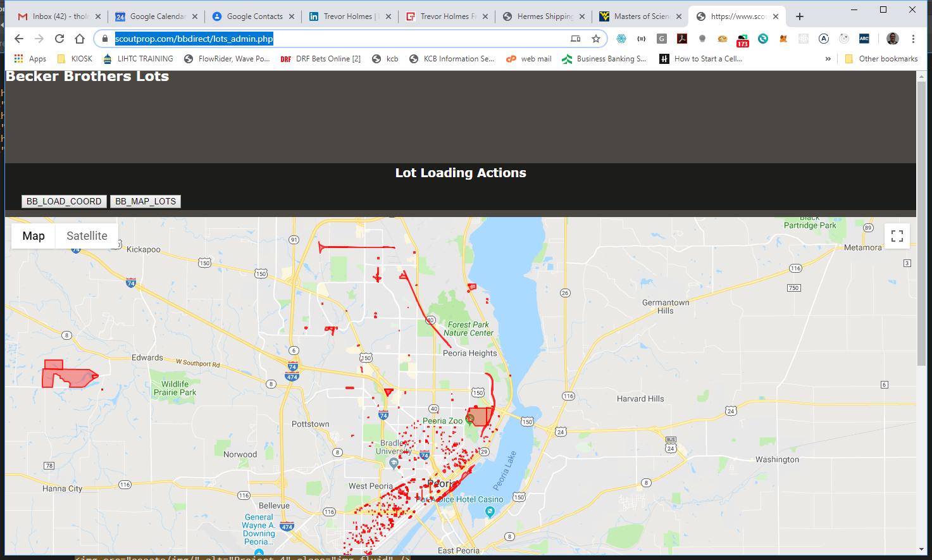Image resolution: width=932 pixels, height=560 pixels.
Task: Open the Adobe Acrobat extension
Action: 681,39
